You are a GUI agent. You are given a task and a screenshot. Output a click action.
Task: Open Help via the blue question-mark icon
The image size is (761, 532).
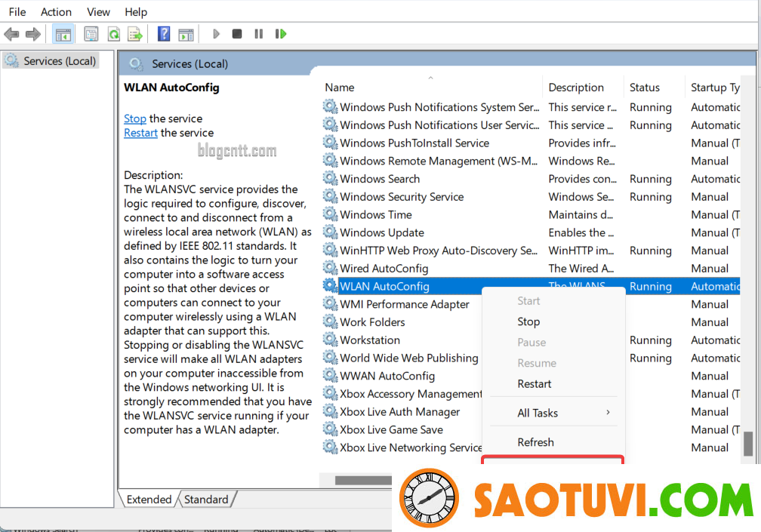(164, 34)
